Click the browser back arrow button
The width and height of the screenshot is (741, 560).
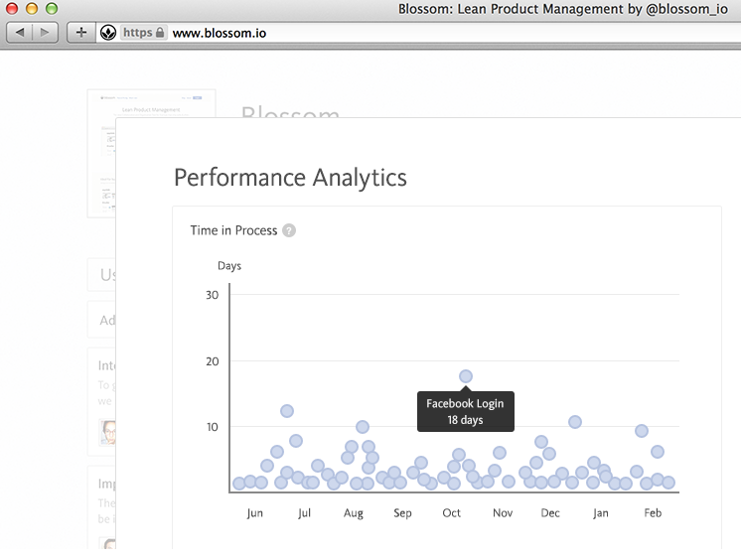pyautogui.click(x=19, y=33)
